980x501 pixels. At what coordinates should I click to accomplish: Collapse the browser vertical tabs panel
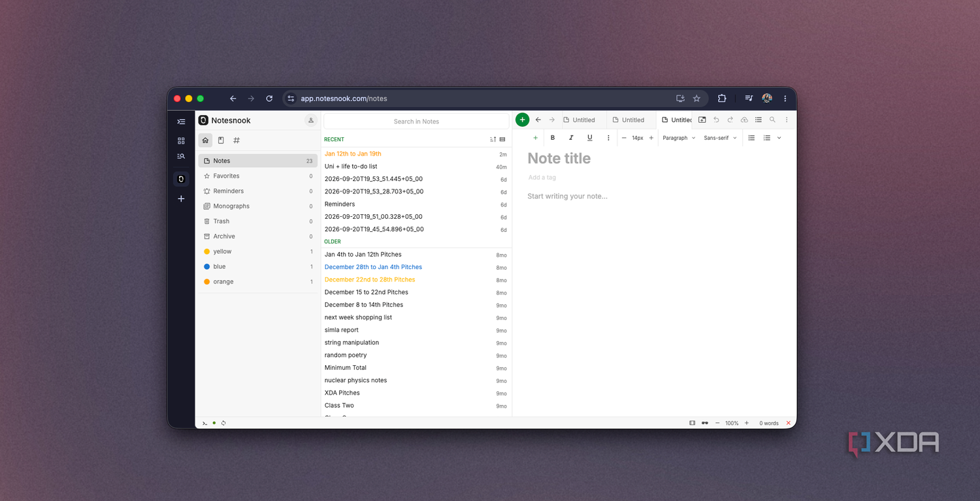click(181, 121)
